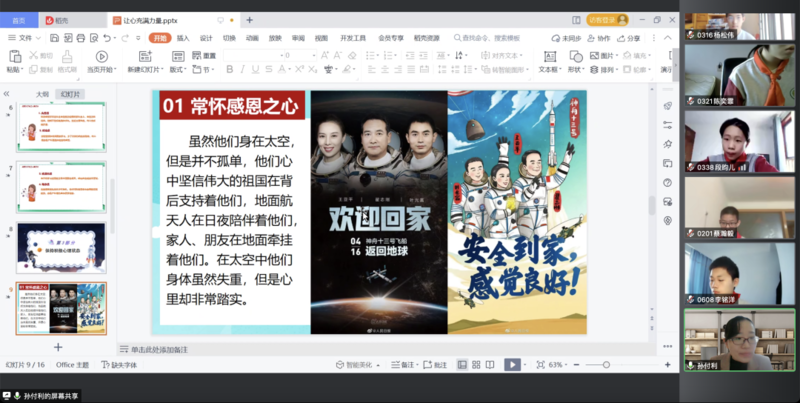Select slide 8 thumbnail in panel

[61, 248]
